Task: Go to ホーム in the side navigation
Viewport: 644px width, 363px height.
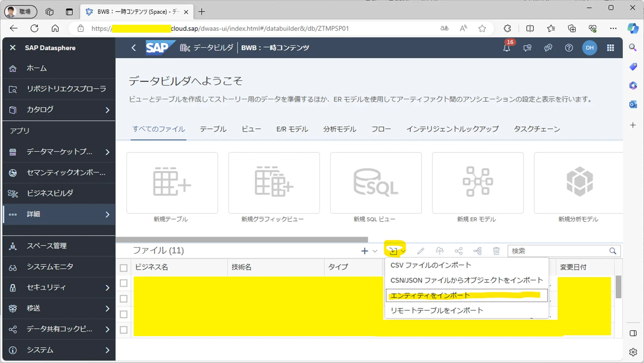Action: 59,68
